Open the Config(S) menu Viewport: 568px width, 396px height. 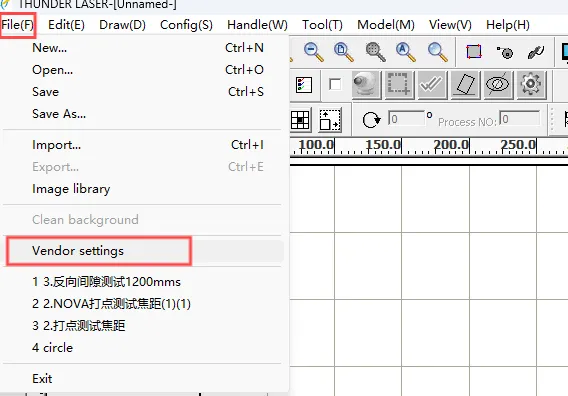[x=186, y=25]
